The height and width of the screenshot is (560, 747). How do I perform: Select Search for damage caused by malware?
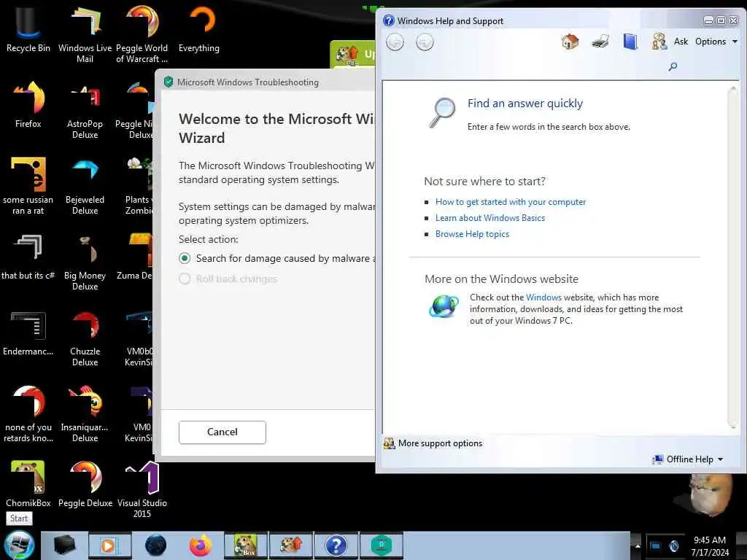[185, 259]
